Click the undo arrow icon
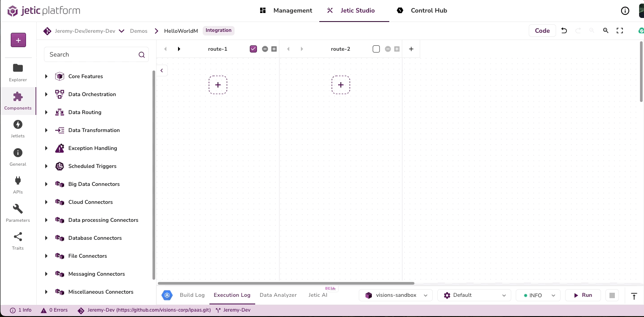Viewport: 644px width, 317px height. coord(564,31)
